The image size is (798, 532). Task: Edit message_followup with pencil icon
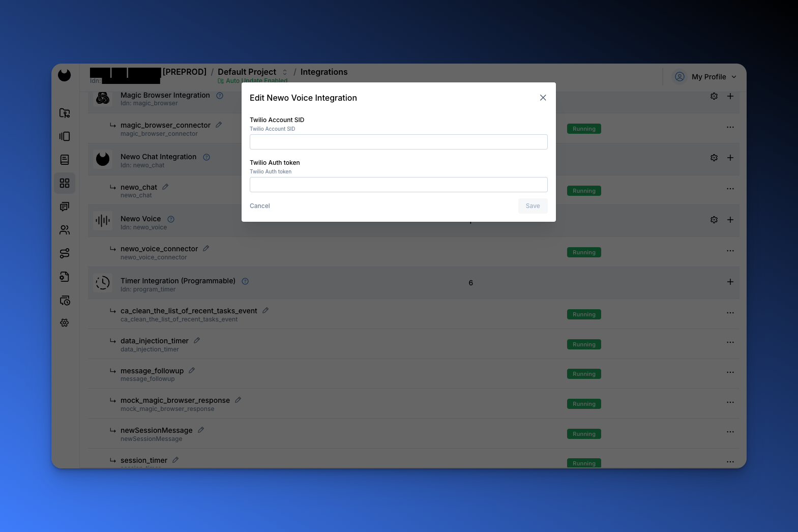[x=192, y=370]
